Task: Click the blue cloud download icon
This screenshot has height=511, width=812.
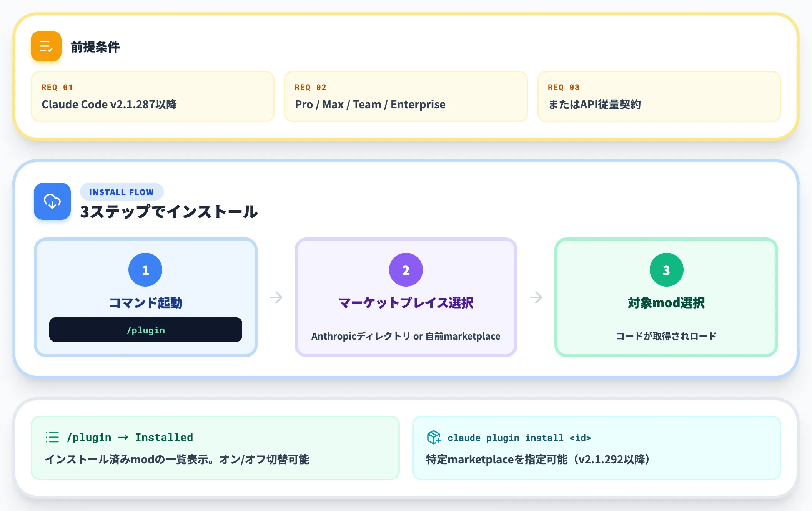Action: 52,201
